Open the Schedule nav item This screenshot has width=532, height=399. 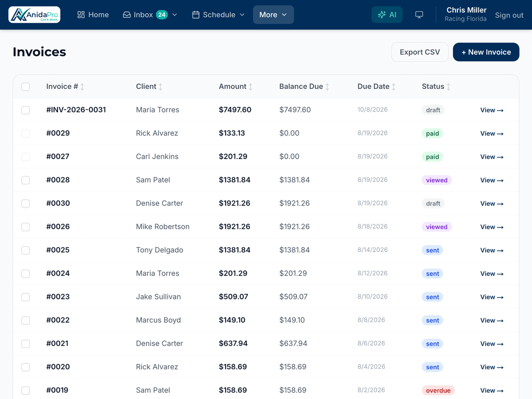click(214, 14)
